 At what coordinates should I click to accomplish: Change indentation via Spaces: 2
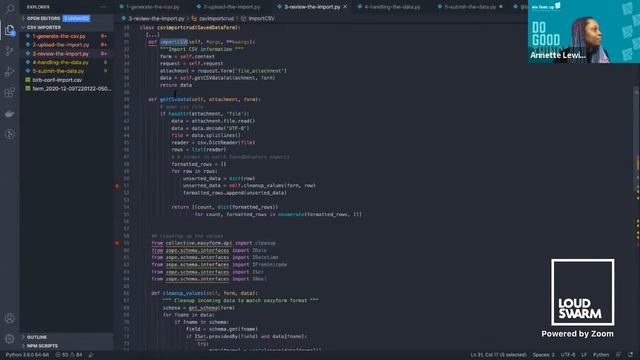pyautogui.click(x=544, y=355)
